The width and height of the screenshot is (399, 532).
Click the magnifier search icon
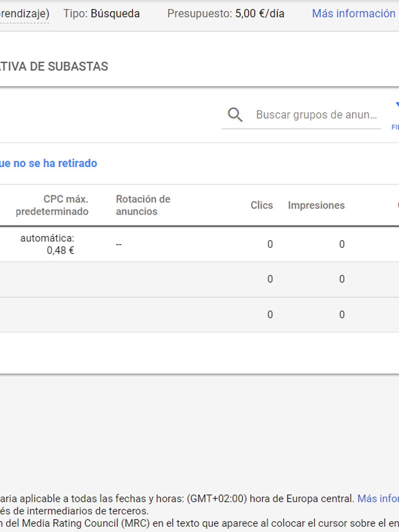[x=235, y=115]
